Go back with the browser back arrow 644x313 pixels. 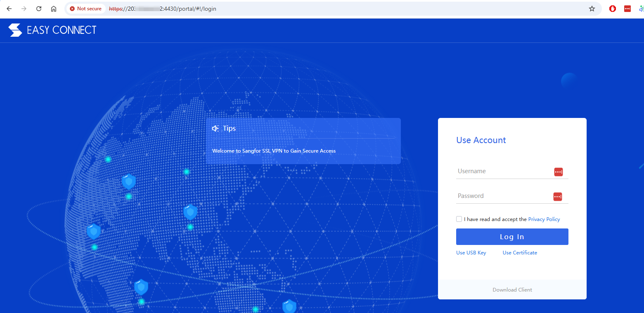coord(9,9)
